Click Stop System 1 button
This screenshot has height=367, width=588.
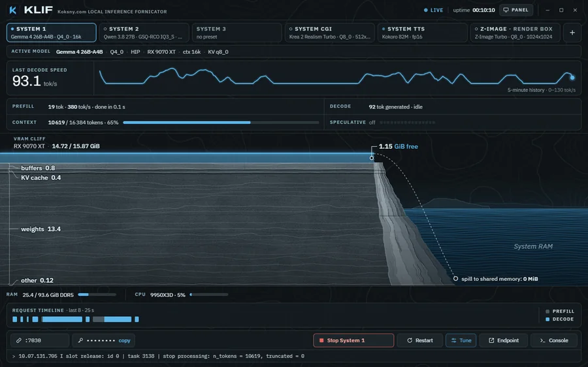click(x=353, y=340)
